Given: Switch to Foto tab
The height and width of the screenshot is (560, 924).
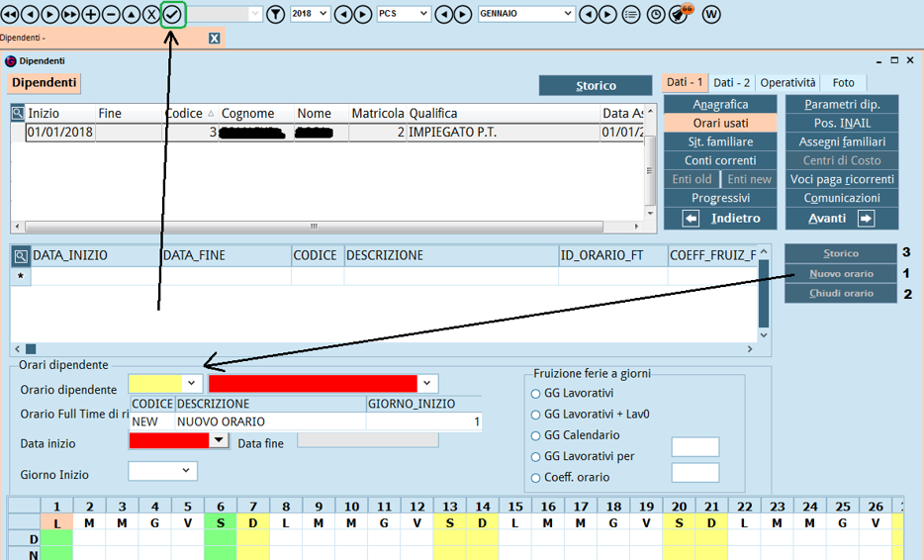Looking at the screenshot, I should [x=843, y=82].
